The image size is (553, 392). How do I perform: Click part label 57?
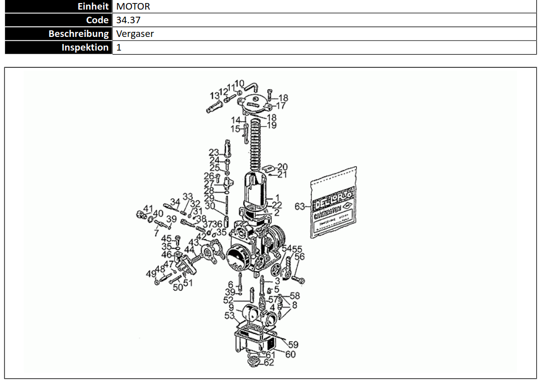[273, 299]
